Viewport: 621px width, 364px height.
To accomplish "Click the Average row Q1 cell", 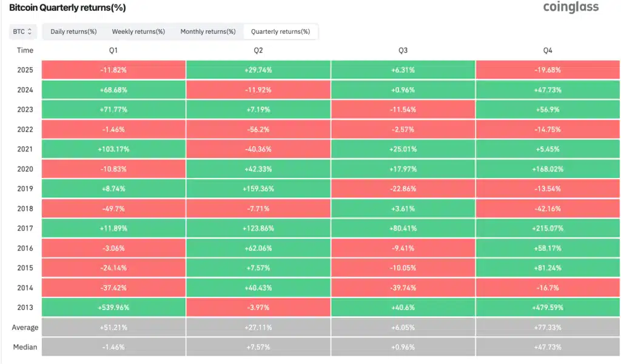I will point(113,327).
